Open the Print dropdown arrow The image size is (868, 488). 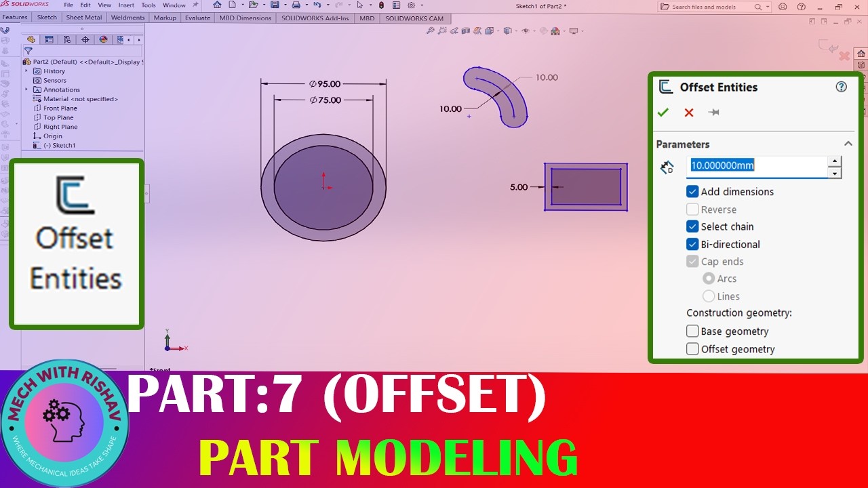click(307, 5)
